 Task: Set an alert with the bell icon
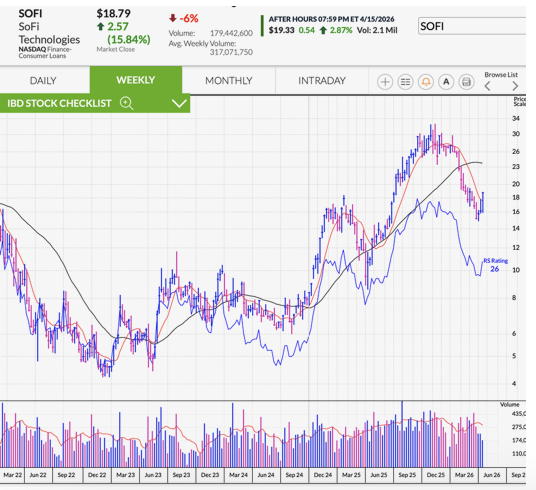pyautogui.click(x=426, y=82)
